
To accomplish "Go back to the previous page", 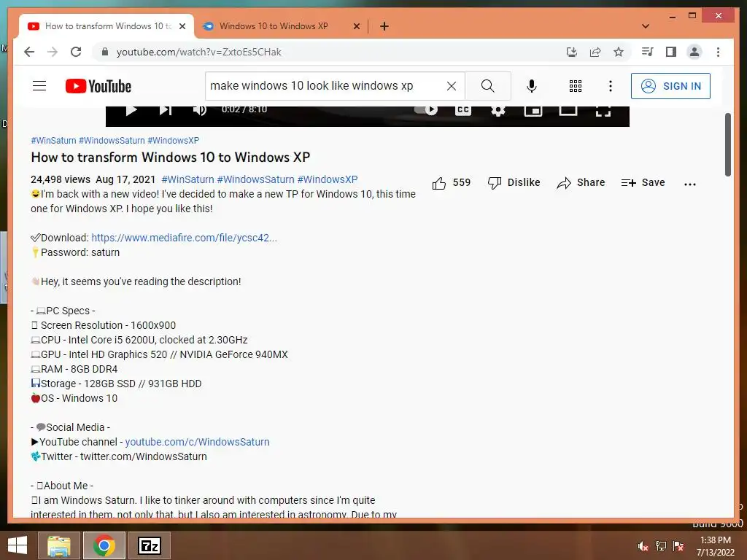I will click(29, 52).
